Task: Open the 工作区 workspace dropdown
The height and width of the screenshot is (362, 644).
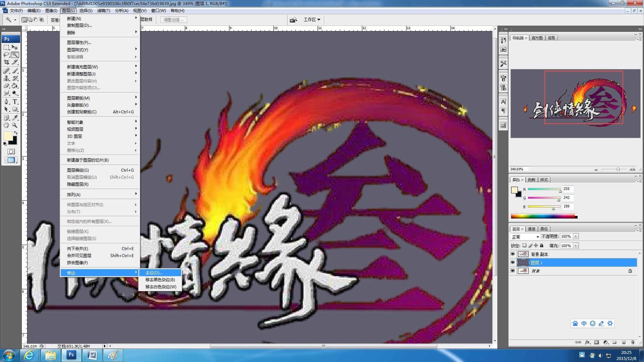Action: 312,20
